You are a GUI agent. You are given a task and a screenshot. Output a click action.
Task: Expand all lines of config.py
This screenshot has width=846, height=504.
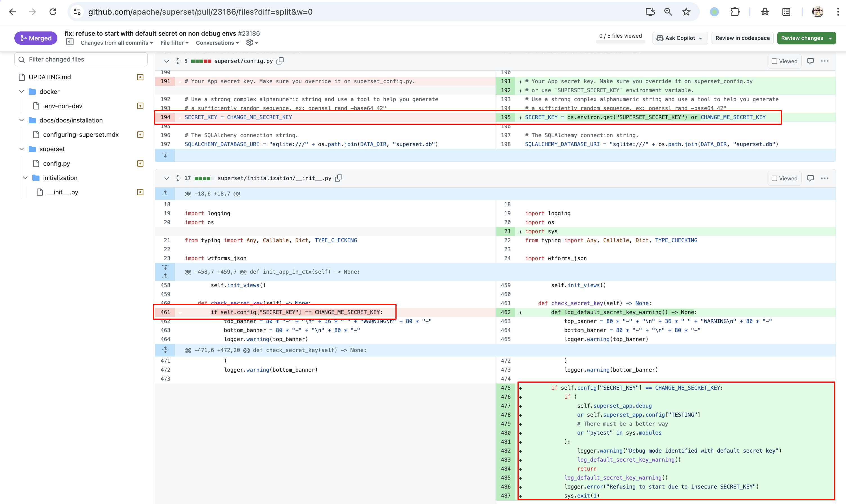point(177,61)
